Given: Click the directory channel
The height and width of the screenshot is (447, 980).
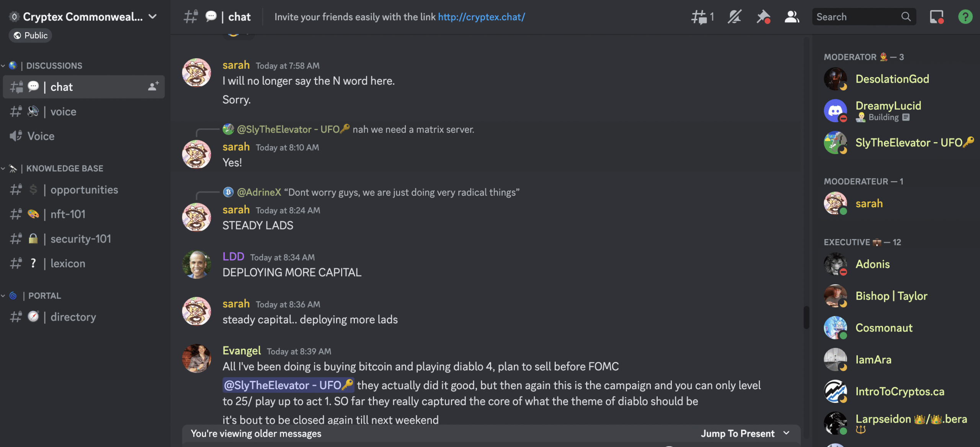Looking at the screenshot, I should pyautogui.click(x=73, y=316).
